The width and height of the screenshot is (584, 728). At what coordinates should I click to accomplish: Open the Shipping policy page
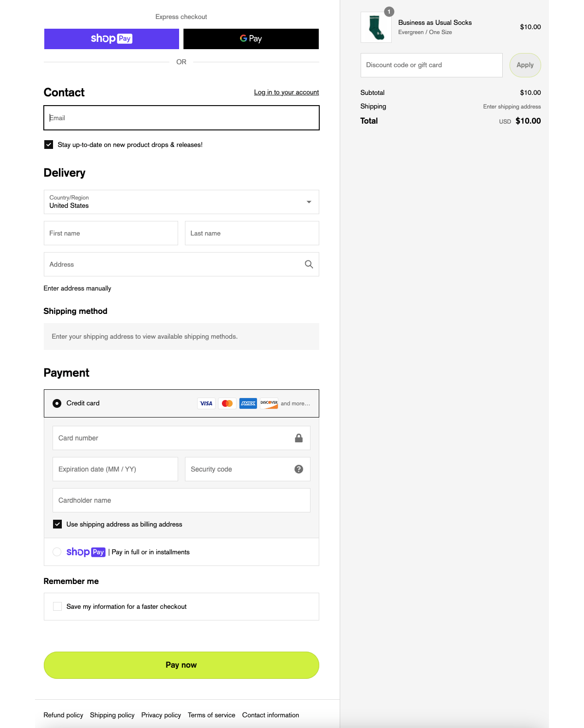(x=112, y=715)
